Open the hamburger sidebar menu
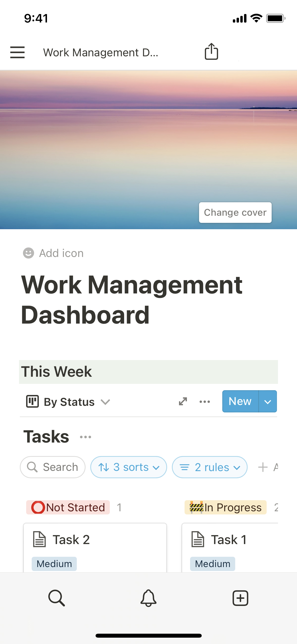The height and width of the screenshot is (644, 297). tap(17, 52)
